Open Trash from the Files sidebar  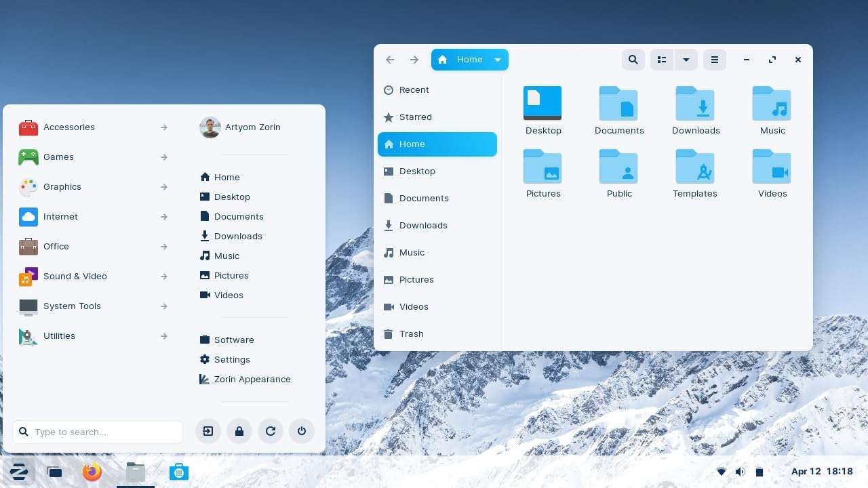click(411, 333)
